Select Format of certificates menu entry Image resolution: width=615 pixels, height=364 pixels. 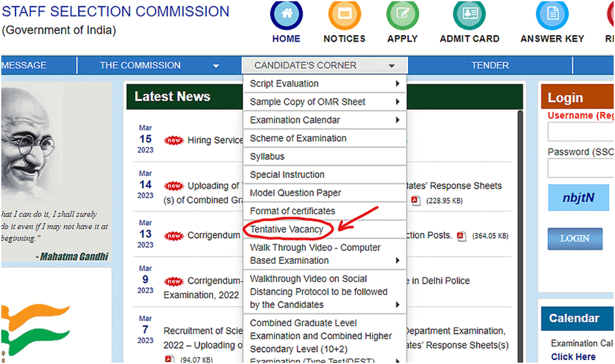click(x=325, y=211)
